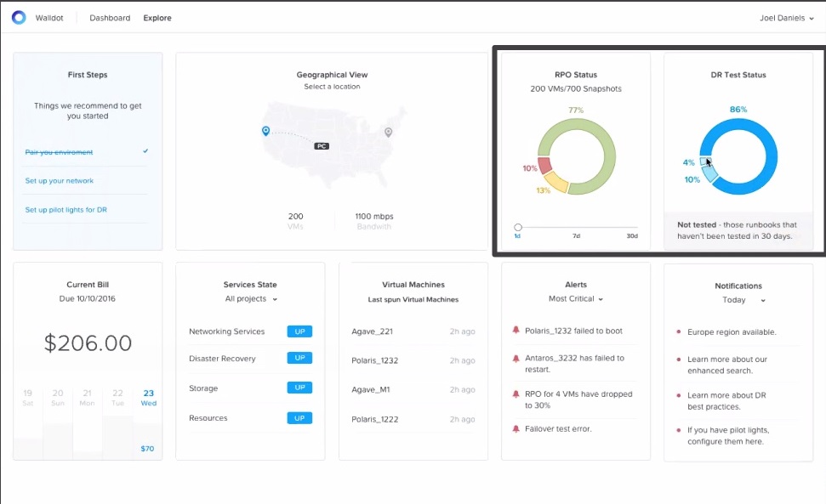Click checkmark next to Pair you enviroment
Viewport: 826px width, 504px height.
(x=145, y=151)
